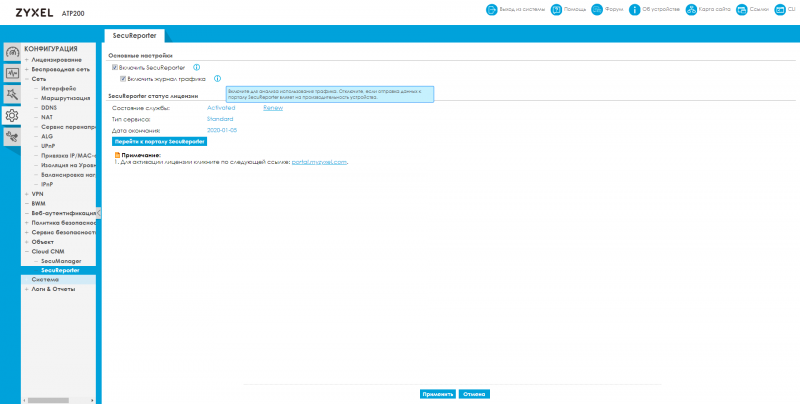Open the Site map (Карта сайта) icon
The image size is (800, 404).
click(691, 10)
